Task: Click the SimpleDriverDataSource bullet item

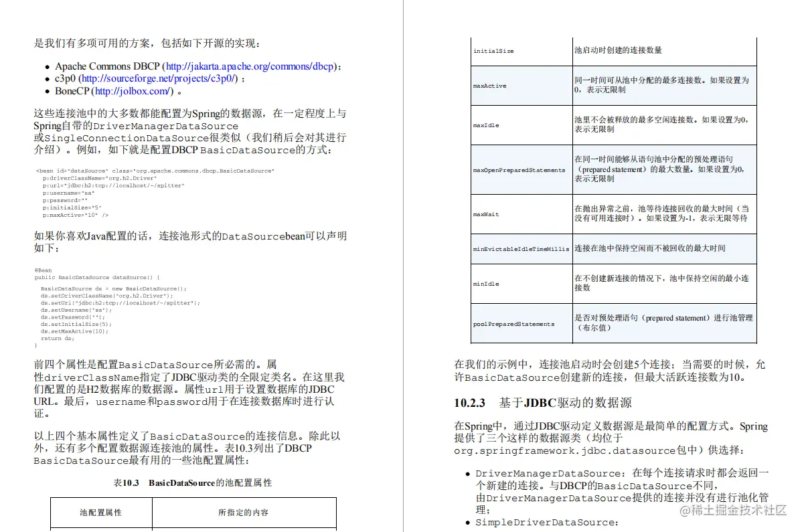Action: point(547,522)
